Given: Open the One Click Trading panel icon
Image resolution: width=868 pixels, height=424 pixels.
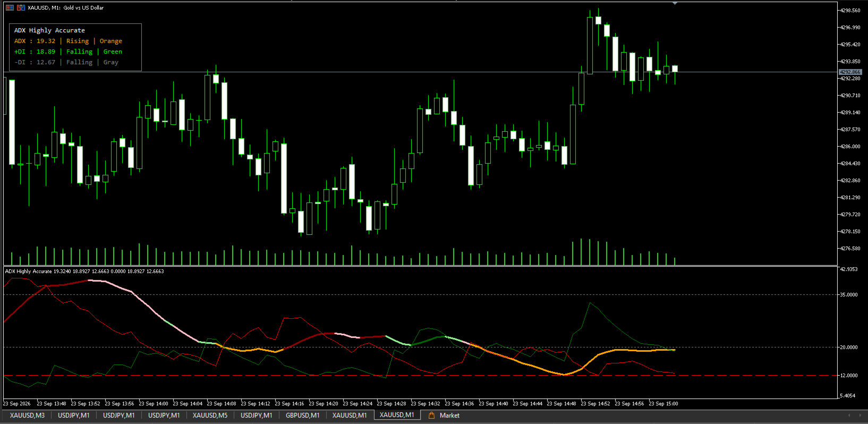Looking at the screenshot, I should 10,7.
